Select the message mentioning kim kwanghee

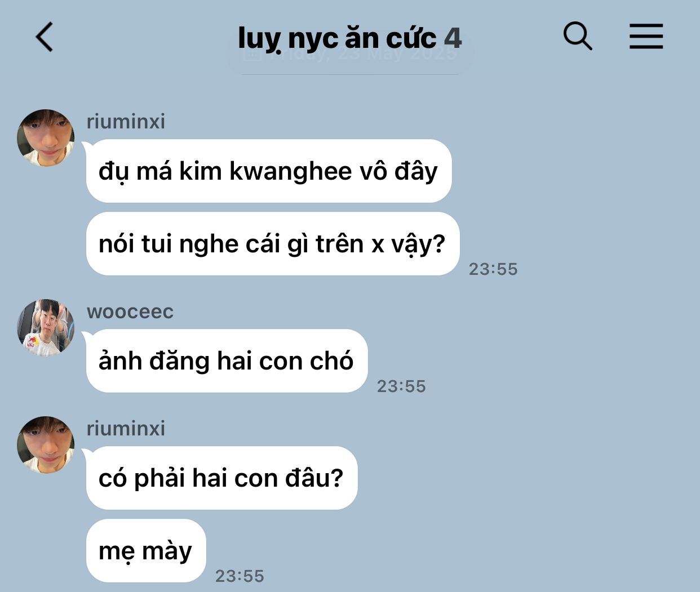[x=269, y=171]
